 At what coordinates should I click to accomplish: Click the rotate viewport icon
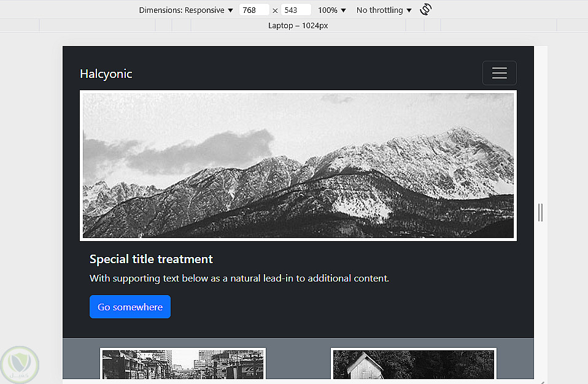click(425, 9)
